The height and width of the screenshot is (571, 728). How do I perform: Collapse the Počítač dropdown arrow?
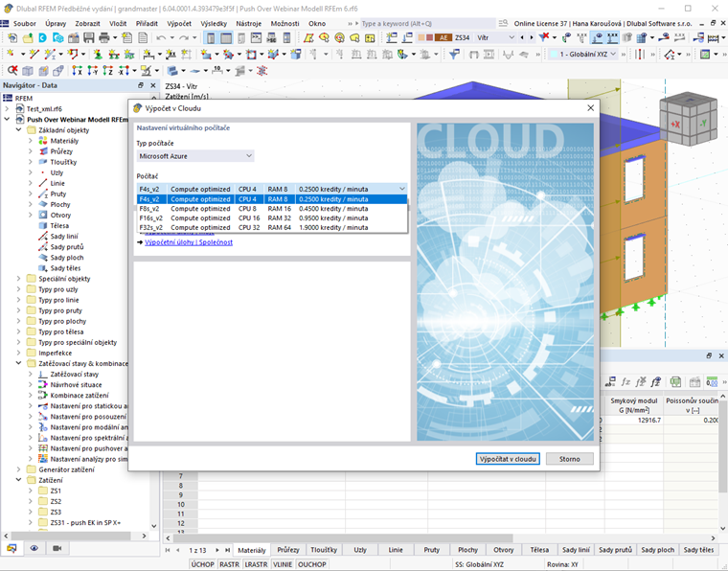pos(402,189)
